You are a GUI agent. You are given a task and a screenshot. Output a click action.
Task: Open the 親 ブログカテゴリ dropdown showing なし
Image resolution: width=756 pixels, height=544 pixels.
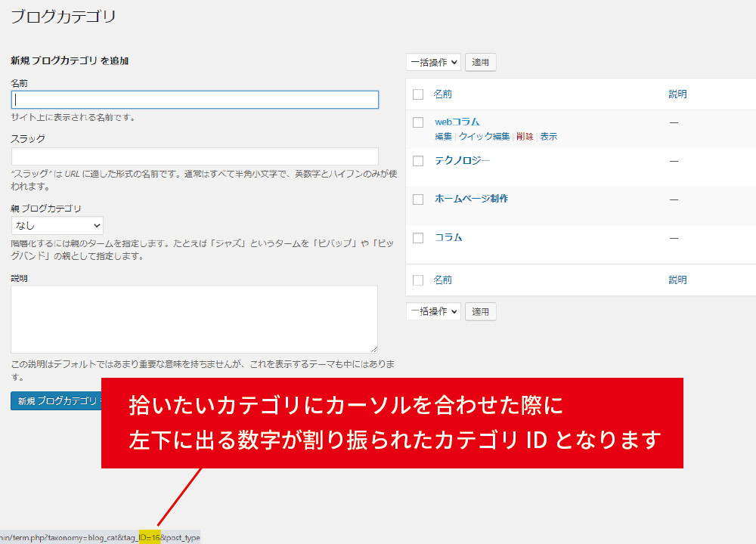(57, 225)
